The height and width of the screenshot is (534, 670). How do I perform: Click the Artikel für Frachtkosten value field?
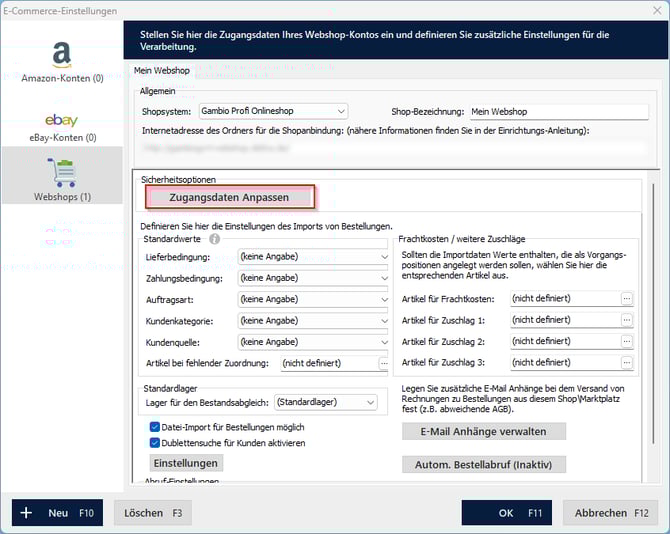tap(565, 299)
